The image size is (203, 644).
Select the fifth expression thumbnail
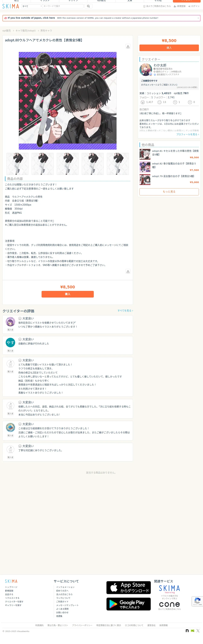coord(118,164)
